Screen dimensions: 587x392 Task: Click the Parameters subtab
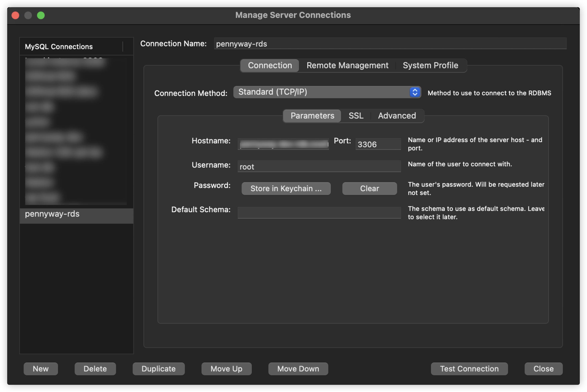coord(312,116)
